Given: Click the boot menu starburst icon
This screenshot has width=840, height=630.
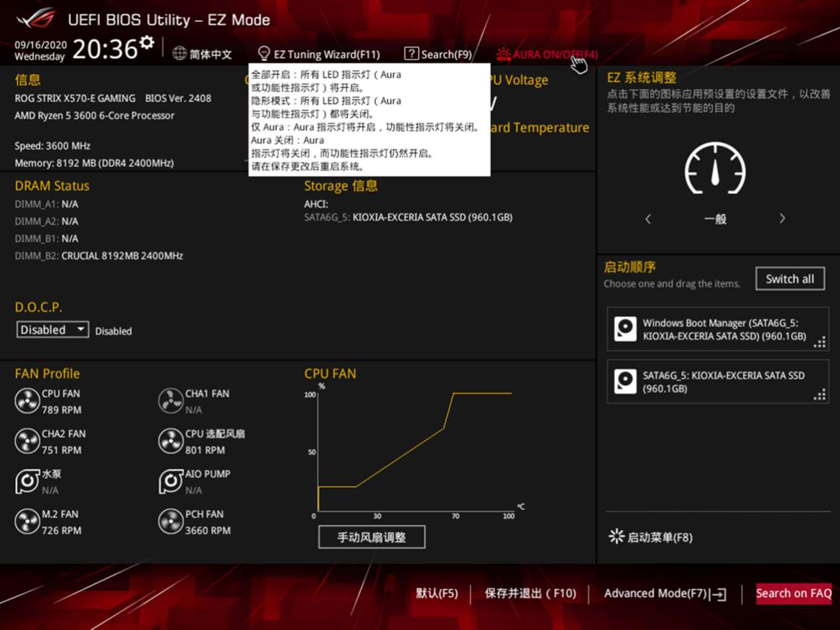Looking at the screenshot, I should tap(616, 537).
